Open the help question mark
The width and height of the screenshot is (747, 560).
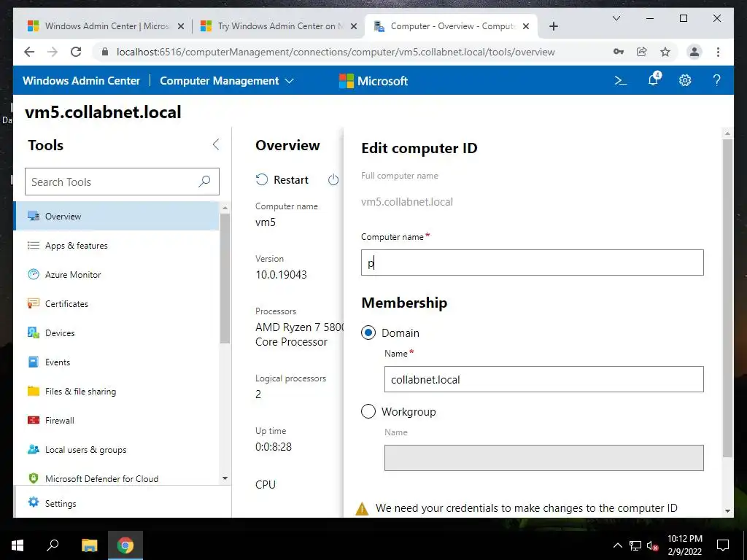716,80
